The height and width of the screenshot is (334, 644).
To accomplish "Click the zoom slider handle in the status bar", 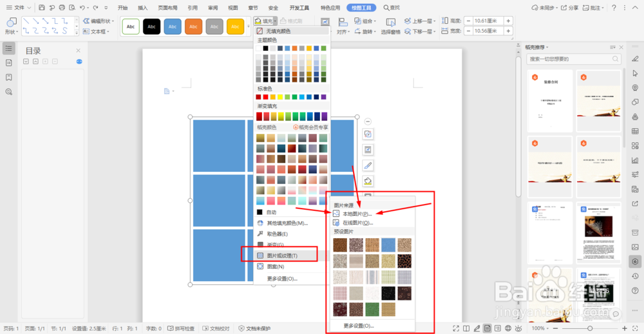I will (590, 328).
